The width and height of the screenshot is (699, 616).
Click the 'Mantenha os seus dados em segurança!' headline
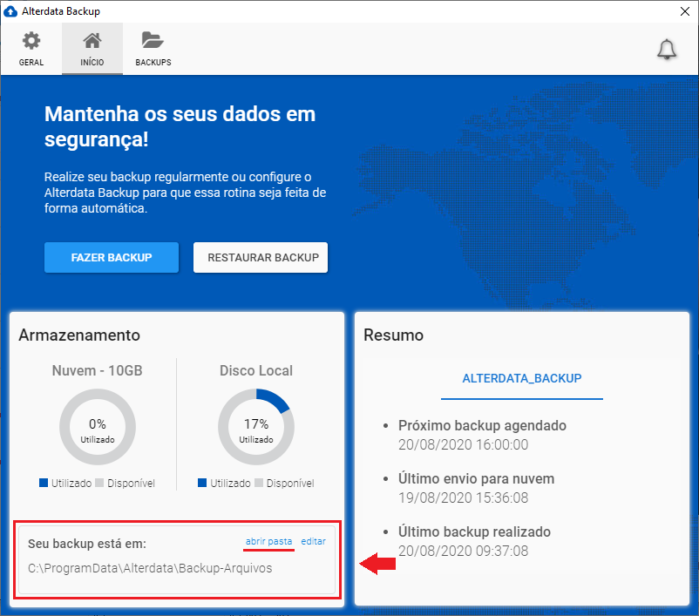tap(180, 126)
